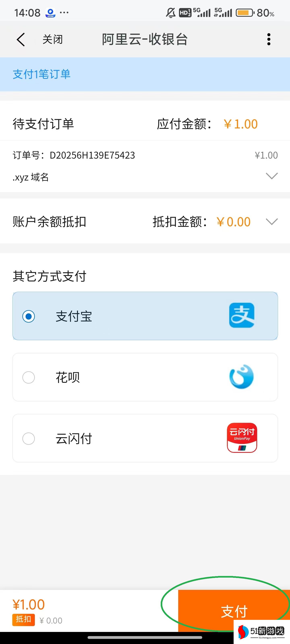Expand the 账户余额抵扣 section chevron
The image size is (290, 644).
(x=272, y=222)
